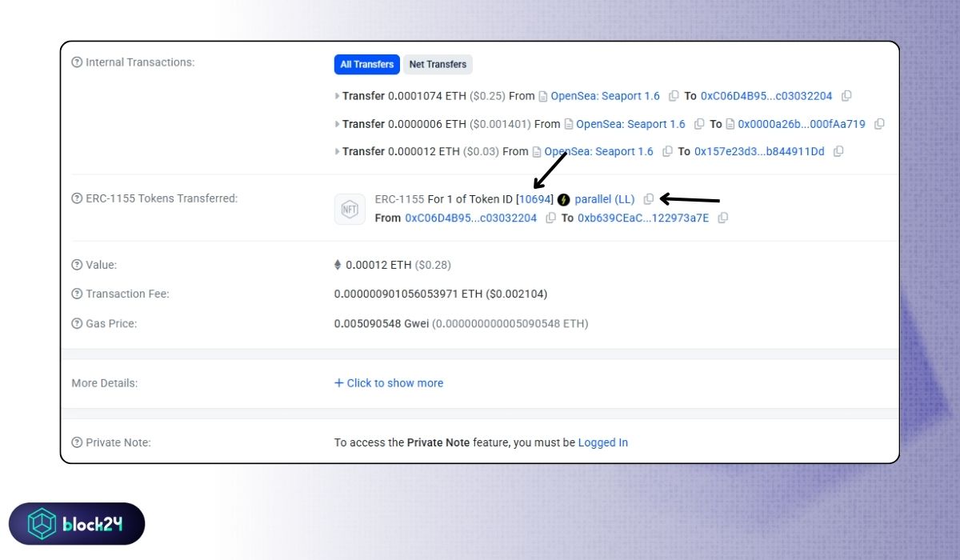The width and height of the screenshot is (960, 560).
Task: Open help icon for ERC-1155 Tokens Transferred
Action: click(x=78, y=198)
